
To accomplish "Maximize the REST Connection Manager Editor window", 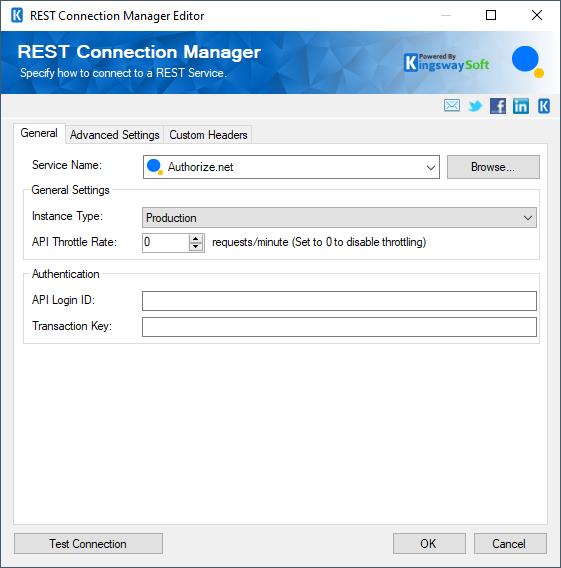I will click(491, 15).
